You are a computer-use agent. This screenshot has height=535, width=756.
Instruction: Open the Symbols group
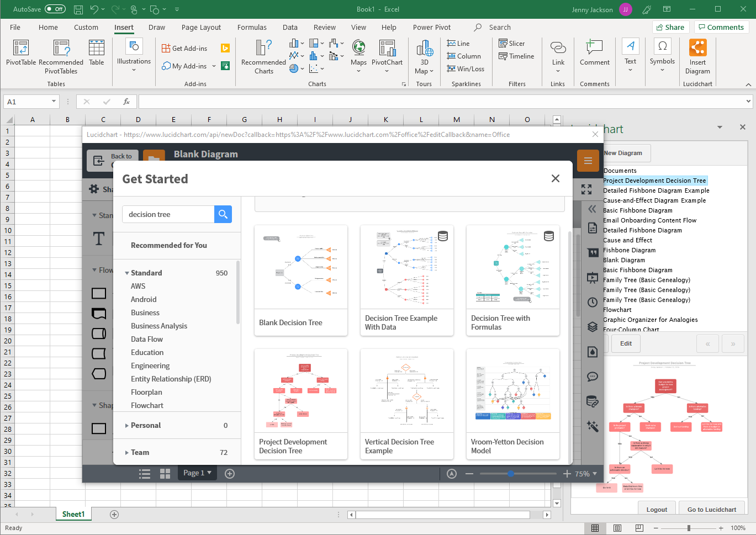(662, 55)
